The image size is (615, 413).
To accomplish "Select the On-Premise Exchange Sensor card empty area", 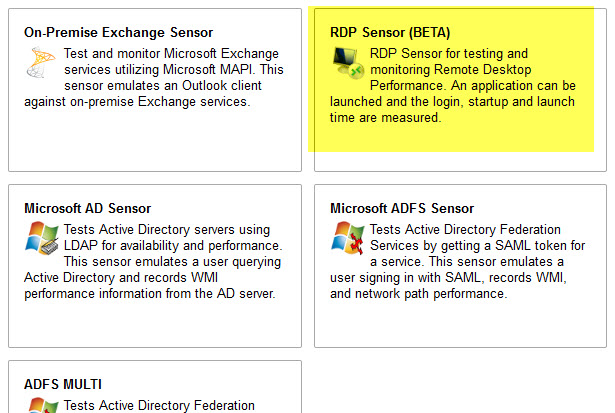I will 155,141.
